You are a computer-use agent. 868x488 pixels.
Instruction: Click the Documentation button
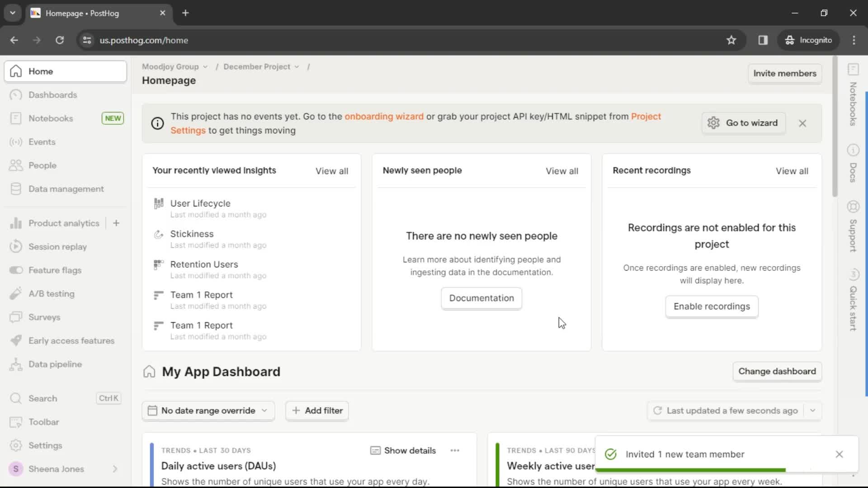coord(481,298)
